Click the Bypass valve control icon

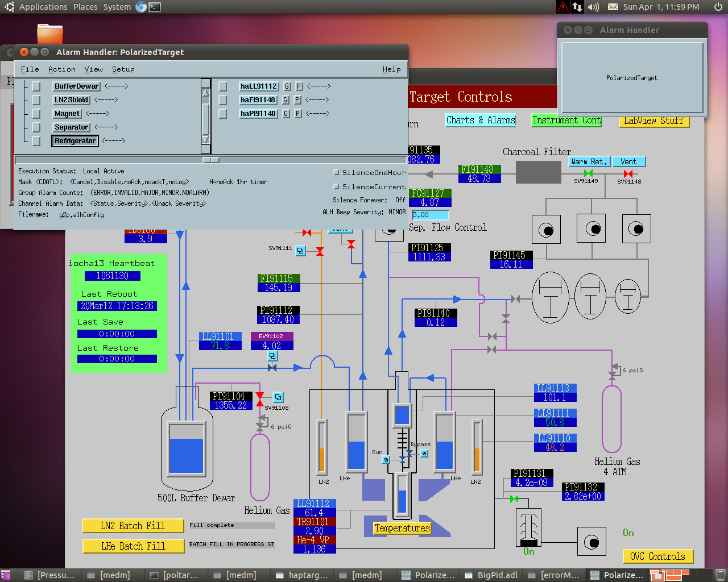pyautogui.click(x=424, y=453)
